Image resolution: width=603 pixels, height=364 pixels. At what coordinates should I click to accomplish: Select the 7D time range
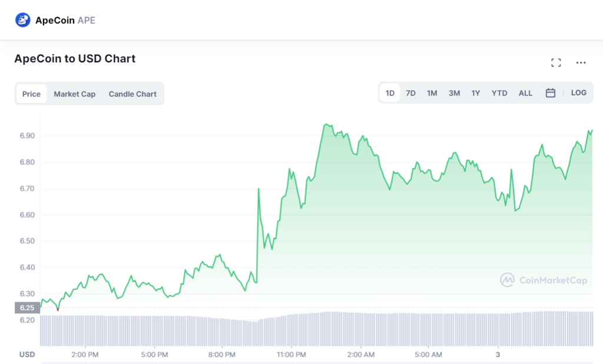coord(410,93)
